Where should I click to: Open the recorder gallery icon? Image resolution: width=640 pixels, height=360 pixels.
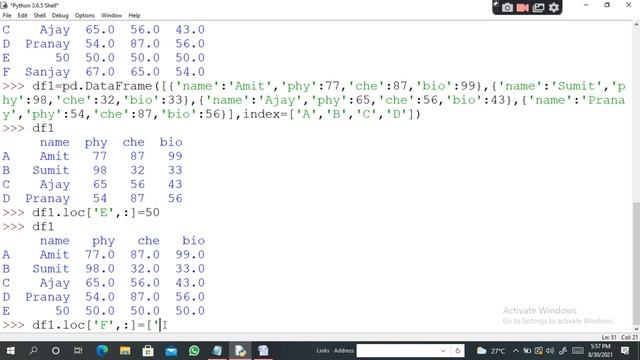coord(538,7)
